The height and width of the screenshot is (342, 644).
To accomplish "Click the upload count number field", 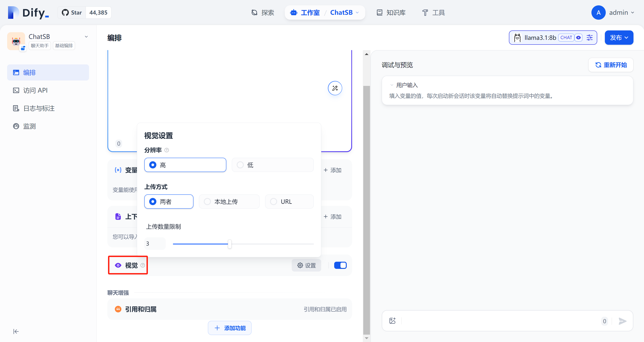I will tap(155, 244).
